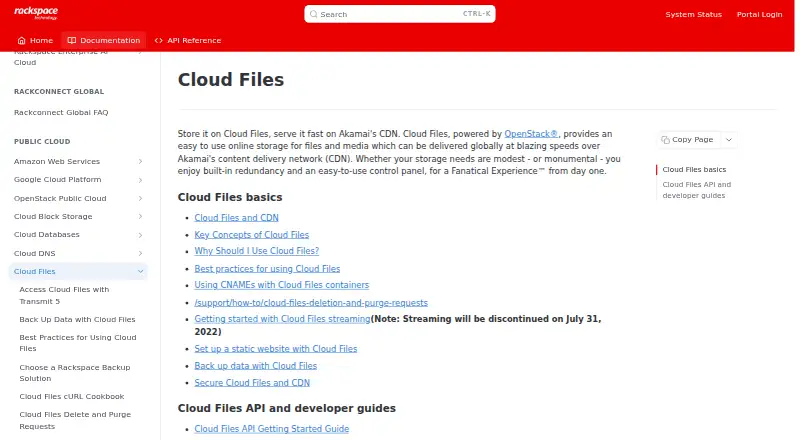Select Cloud Files in sidebar
Image resolution: width=800 pixels, height=440 pixels.
[35, 272]
